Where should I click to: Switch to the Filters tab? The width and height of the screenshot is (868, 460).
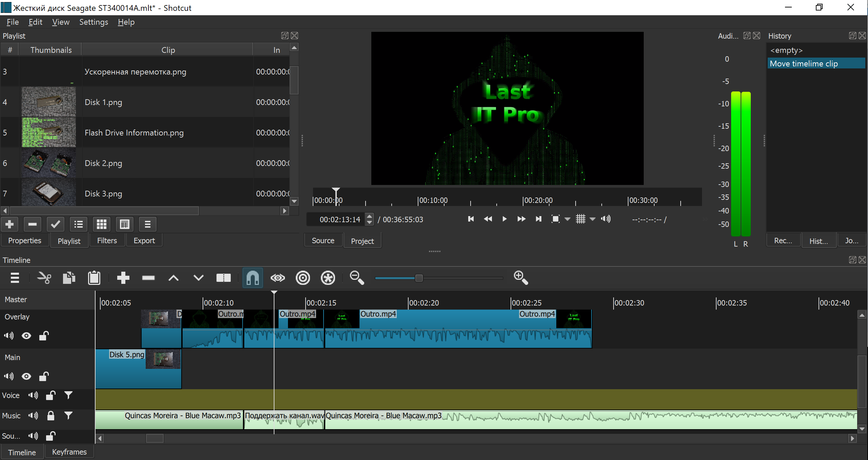click(107, 241)
